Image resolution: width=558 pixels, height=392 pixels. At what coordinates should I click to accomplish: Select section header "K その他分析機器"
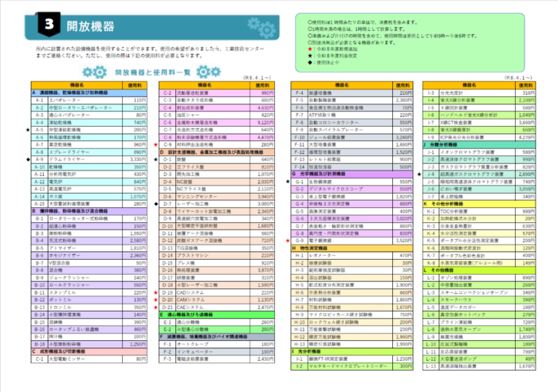[479, 204]
